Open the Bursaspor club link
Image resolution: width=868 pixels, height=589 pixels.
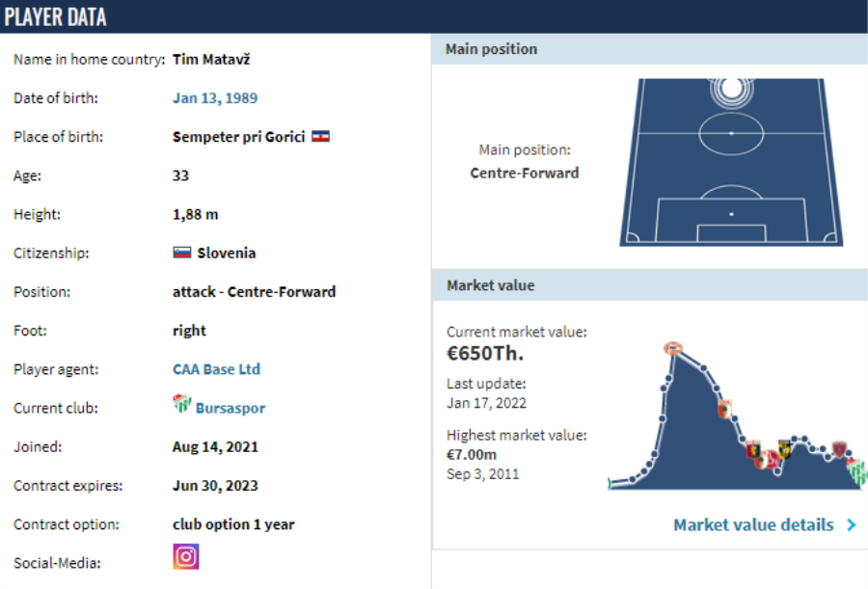[230, 408]
